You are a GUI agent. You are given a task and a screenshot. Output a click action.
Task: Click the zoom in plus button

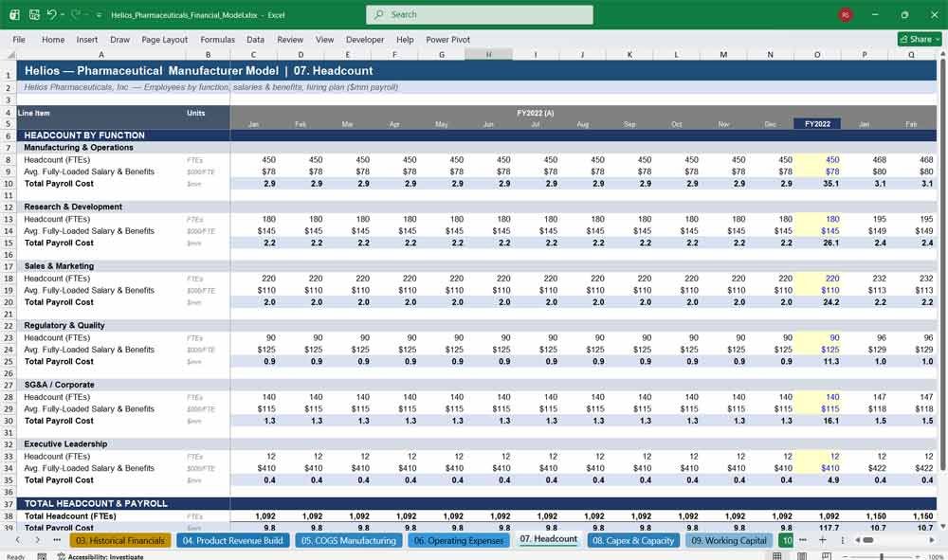(x=918, y=556)
